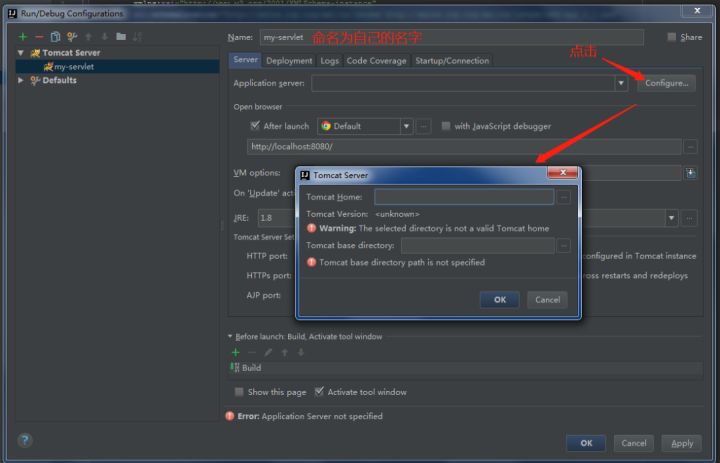Remove before launch task minus icon

point(252,352)
